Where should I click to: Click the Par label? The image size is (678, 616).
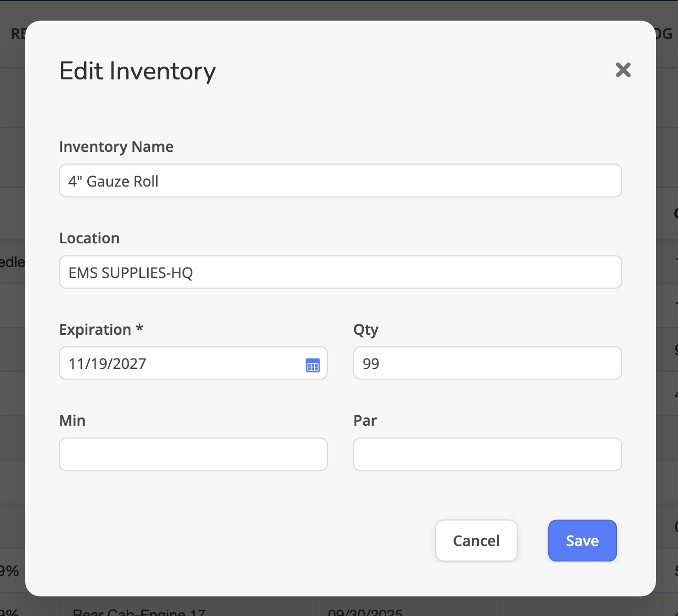coord(365,420)
